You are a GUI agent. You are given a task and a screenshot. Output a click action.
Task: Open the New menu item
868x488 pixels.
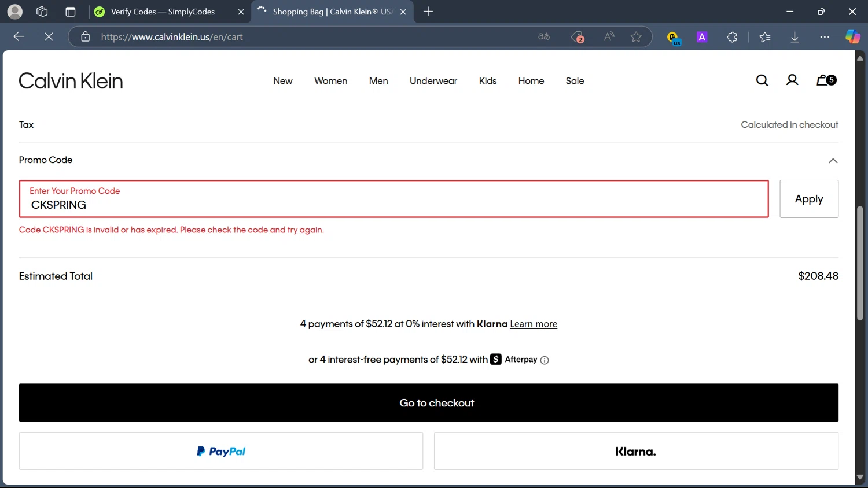coord(283,81)
